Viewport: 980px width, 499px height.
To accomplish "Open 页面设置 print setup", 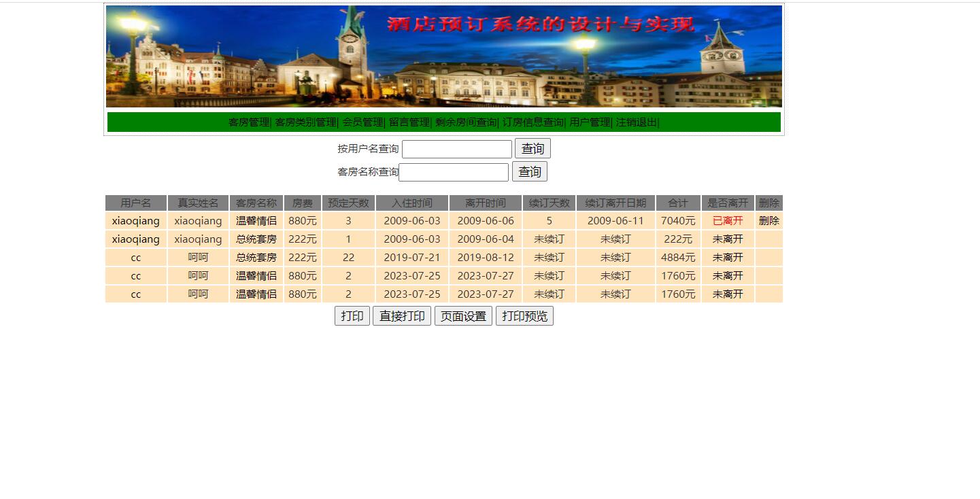I will (x=464, y=316).
